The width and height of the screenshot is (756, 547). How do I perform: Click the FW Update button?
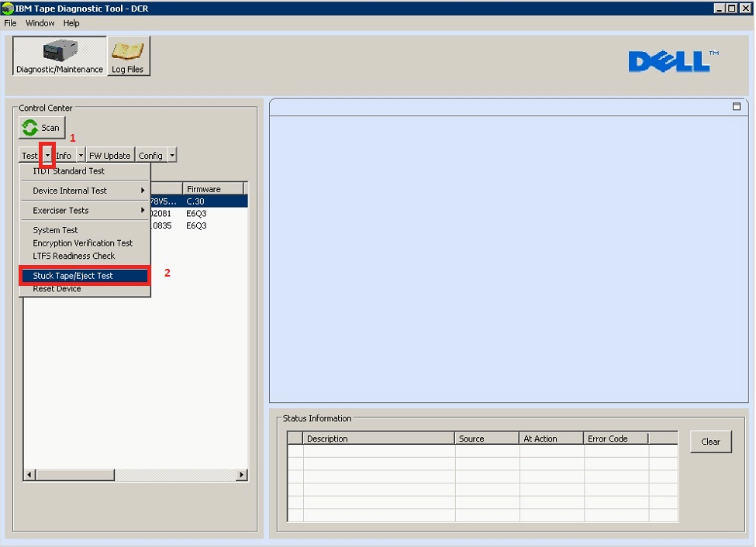tap(109, 155)
